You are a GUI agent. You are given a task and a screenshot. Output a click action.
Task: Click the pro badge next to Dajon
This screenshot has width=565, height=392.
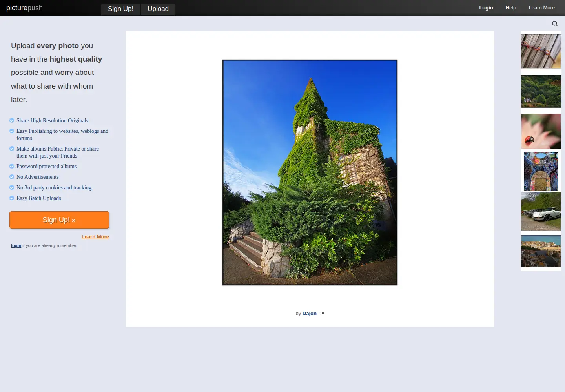(321, 313)
